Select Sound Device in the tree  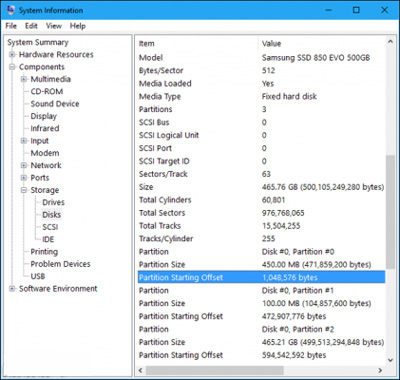click(55, 104)
